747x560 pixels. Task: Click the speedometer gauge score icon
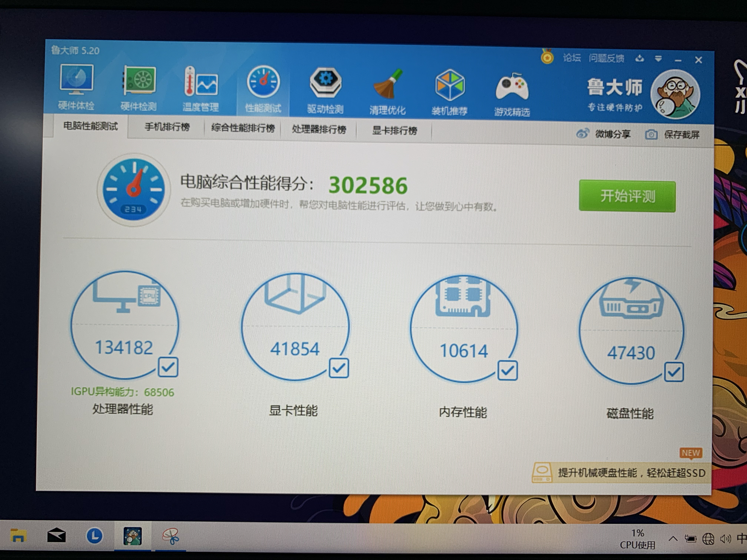[x=134, y=190]
